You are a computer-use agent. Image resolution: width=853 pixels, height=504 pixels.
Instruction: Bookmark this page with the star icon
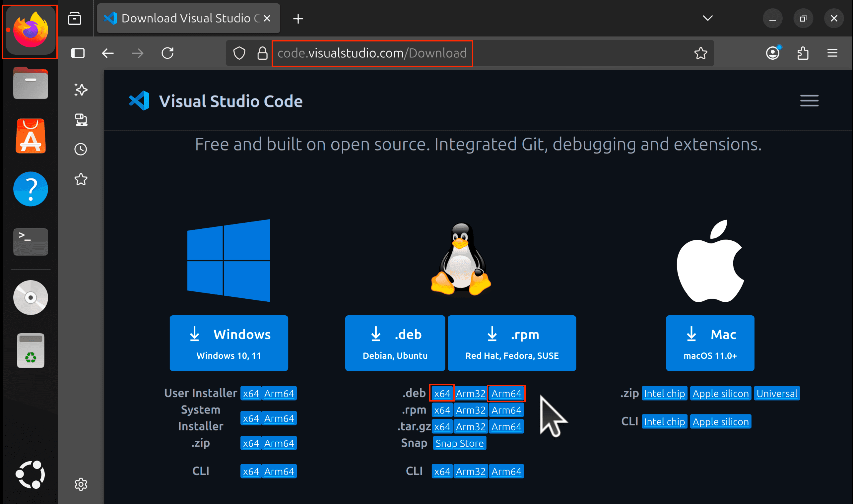[x=700, y=53]
